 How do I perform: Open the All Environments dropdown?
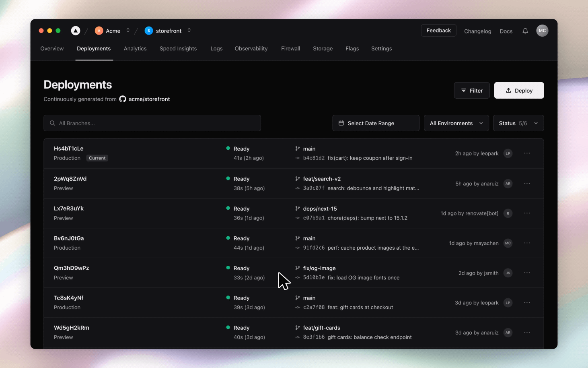456,123
